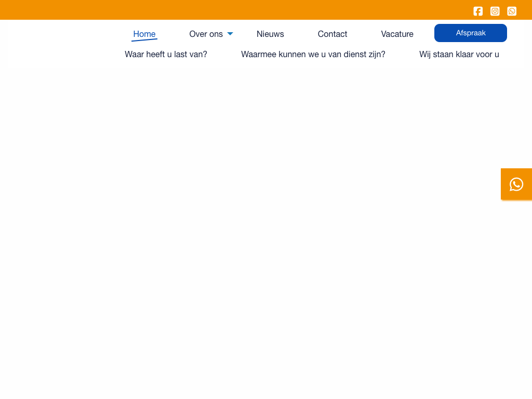Visit Facebook via the leftmost social icon
The height and width of the screenshot is (399, 532).
478,11
